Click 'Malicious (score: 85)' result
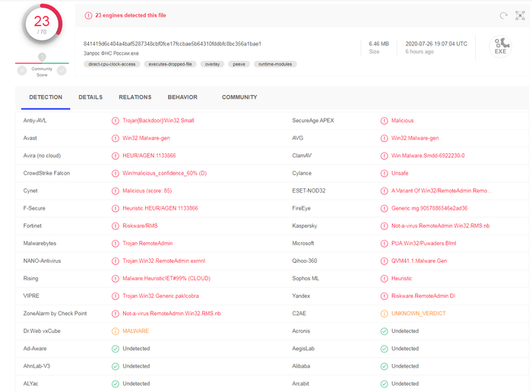The width and height of the screenshot is (532, 392). coord(147,191)
